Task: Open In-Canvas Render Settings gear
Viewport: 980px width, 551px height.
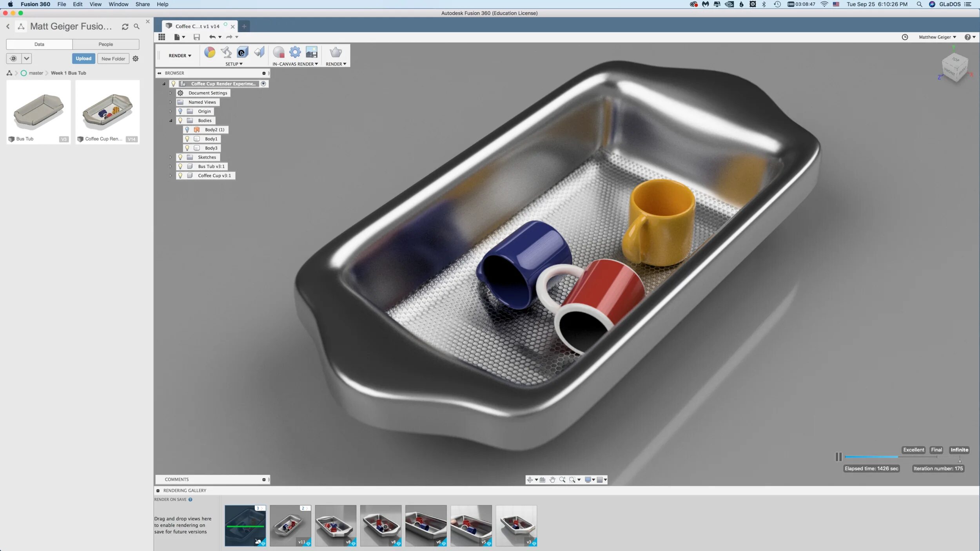Action: pos(295,52)
